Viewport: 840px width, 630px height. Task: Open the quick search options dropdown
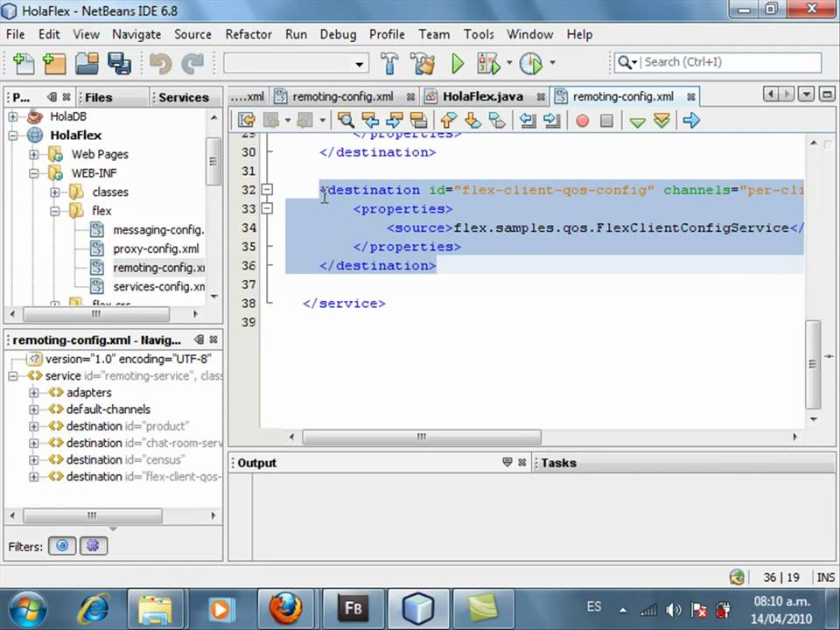[626, 63]
